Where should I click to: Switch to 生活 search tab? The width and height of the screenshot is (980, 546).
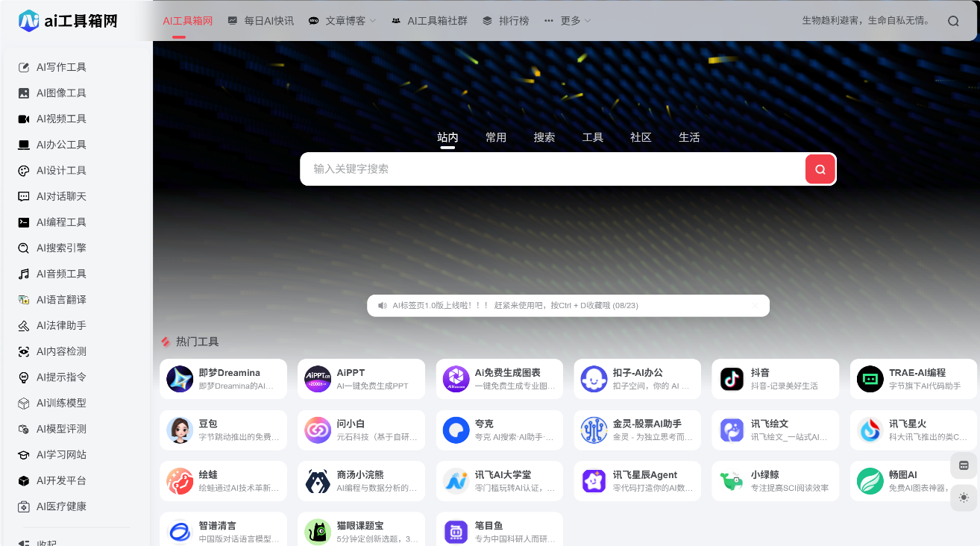689,137
